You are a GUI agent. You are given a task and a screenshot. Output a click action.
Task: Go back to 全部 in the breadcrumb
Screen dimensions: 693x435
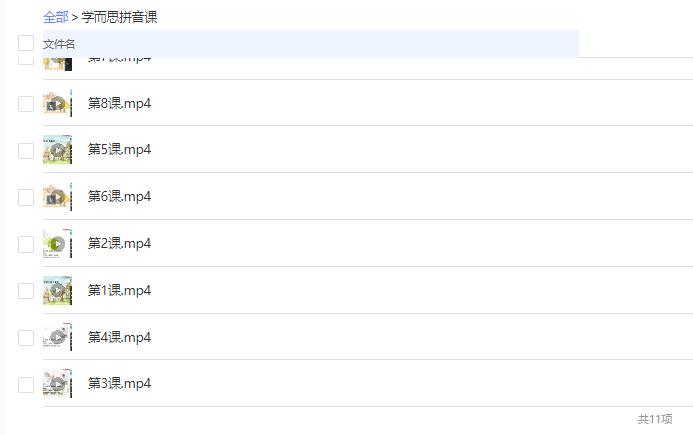(56, 17)
